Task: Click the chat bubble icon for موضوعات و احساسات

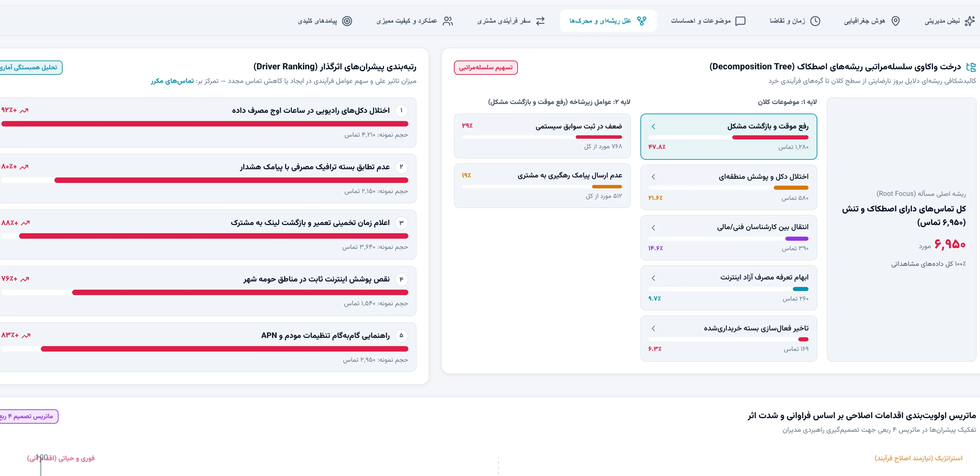Action: tap(740, 21)
